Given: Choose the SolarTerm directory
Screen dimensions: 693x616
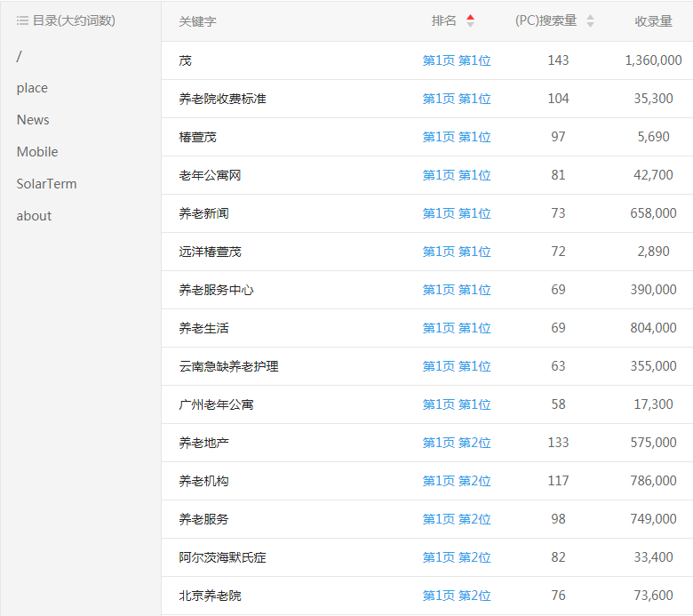Looking at the screenshot, I should click(x=46, y=184).
